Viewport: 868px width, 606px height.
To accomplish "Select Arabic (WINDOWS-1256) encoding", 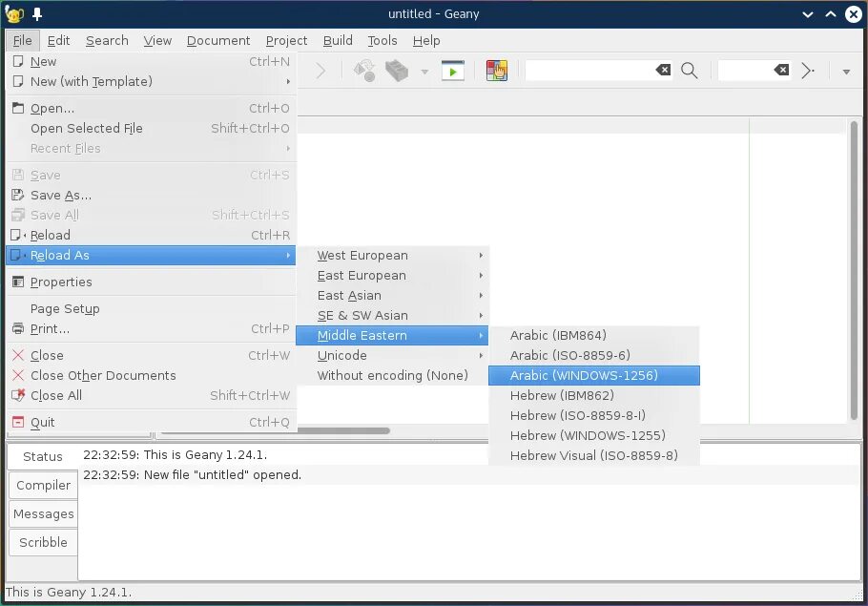I will coord(594,375).
